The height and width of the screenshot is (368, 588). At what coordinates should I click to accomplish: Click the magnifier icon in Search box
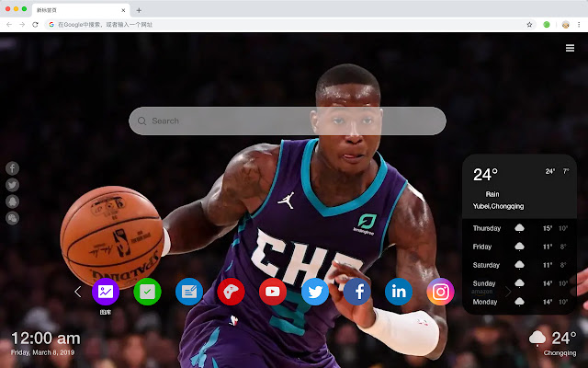[x=141, y=121]
